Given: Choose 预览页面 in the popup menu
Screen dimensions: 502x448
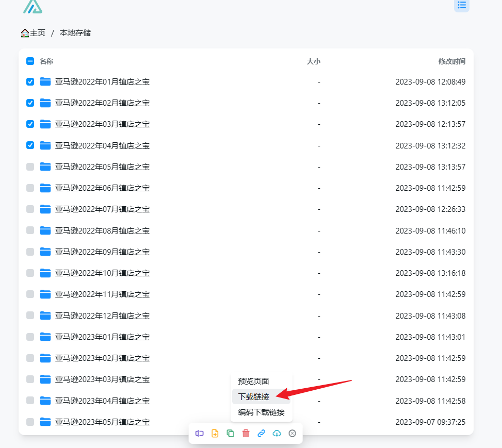Looking at the screenshot, I should coord(254,381).
